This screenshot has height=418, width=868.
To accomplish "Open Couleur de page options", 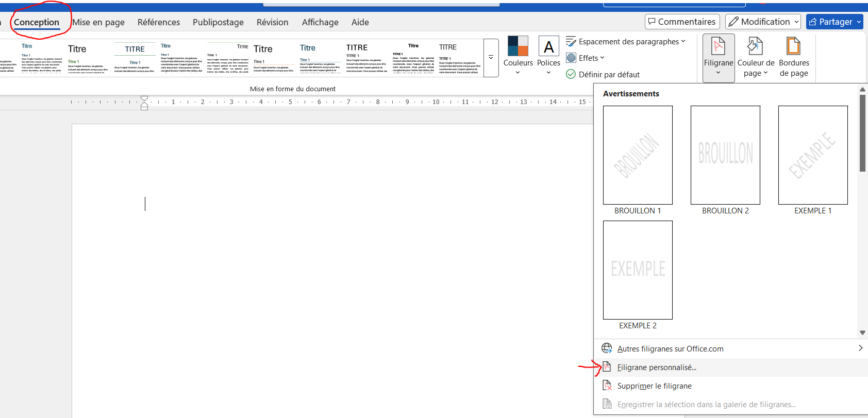I will pyautogui.click(x=756, y=57).
